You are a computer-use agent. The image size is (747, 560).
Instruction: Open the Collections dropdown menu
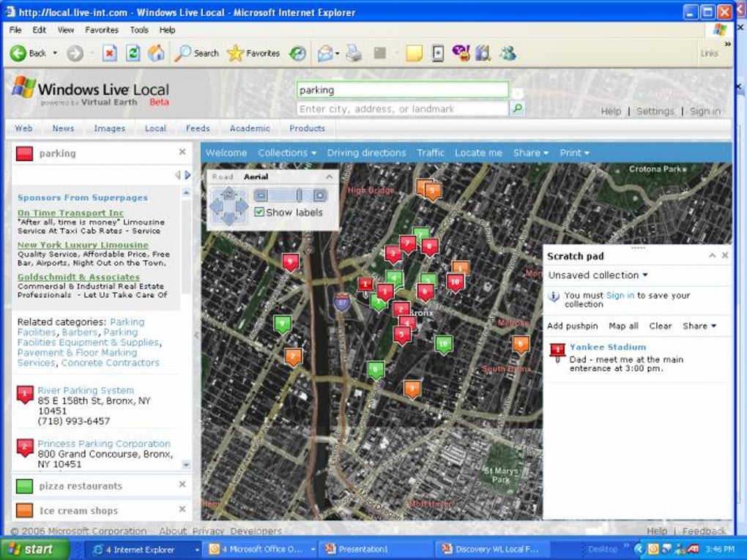click(x=287, y=153)
